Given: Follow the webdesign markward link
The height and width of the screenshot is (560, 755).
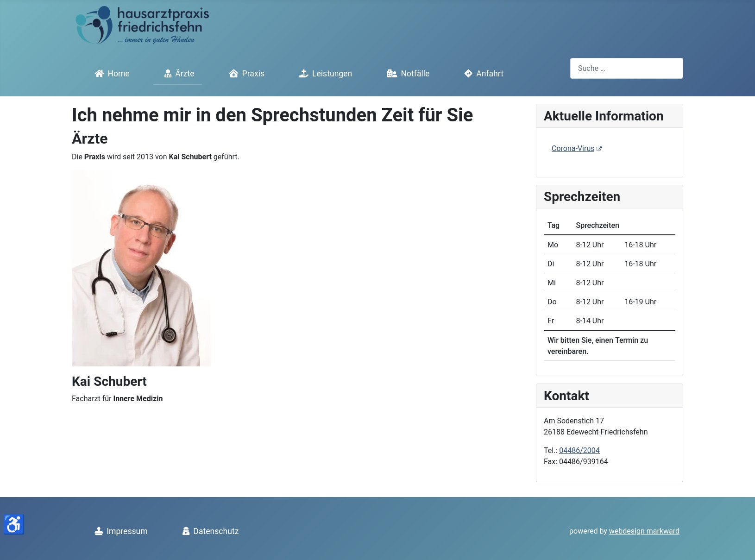Looking at the screenshot, I should (x=644, y=531).
